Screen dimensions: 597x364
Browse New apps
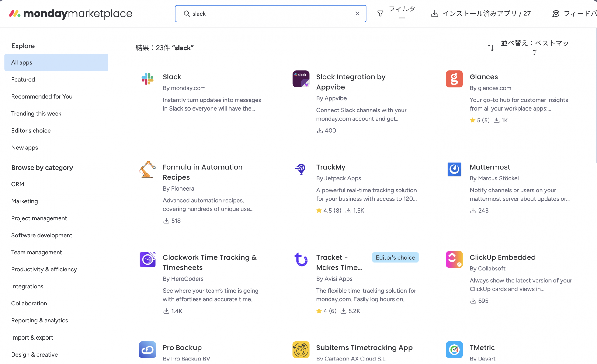point(25,148)
